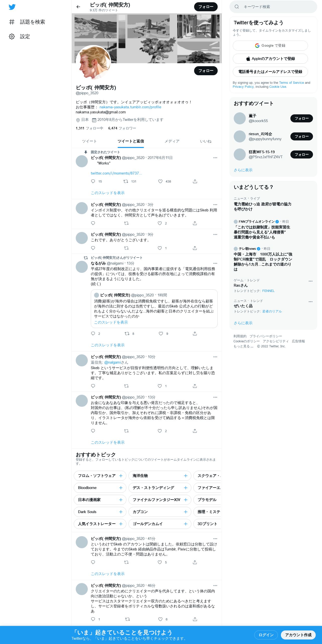Add 海洋生物 topic plus icon

tap(186, 476)
